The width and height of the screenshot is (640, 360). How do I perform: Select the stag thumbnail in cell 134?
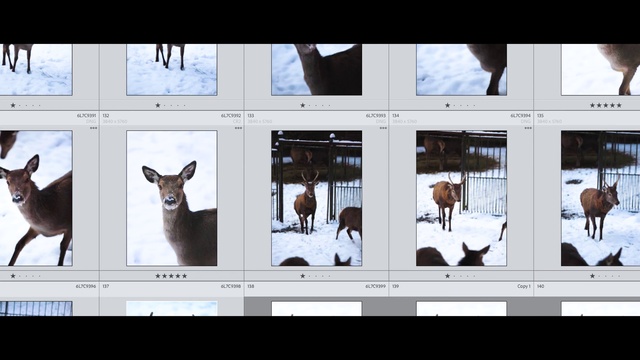click(x=462, y=198)
